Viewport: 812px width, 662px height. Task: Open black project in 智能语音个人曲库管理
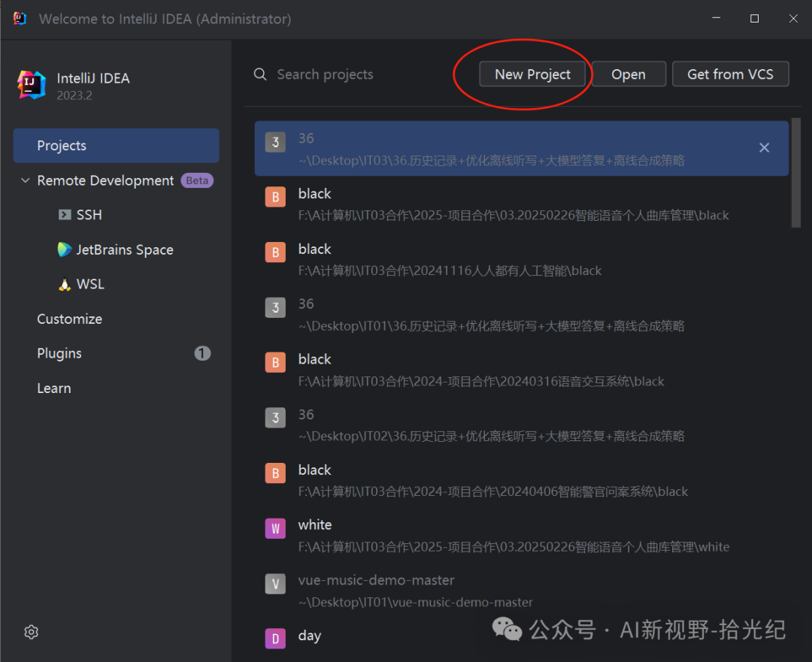(522, 204)
